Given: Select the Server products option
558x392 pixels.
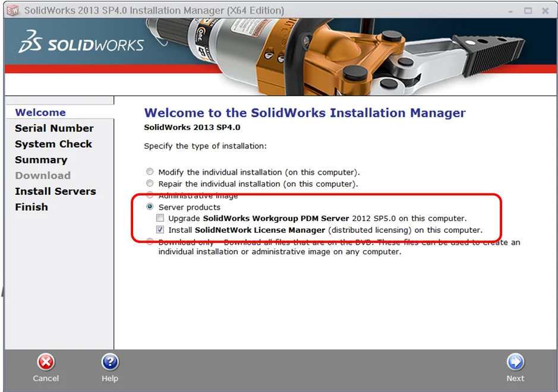Looking at the screenshot, I should 150,206.
